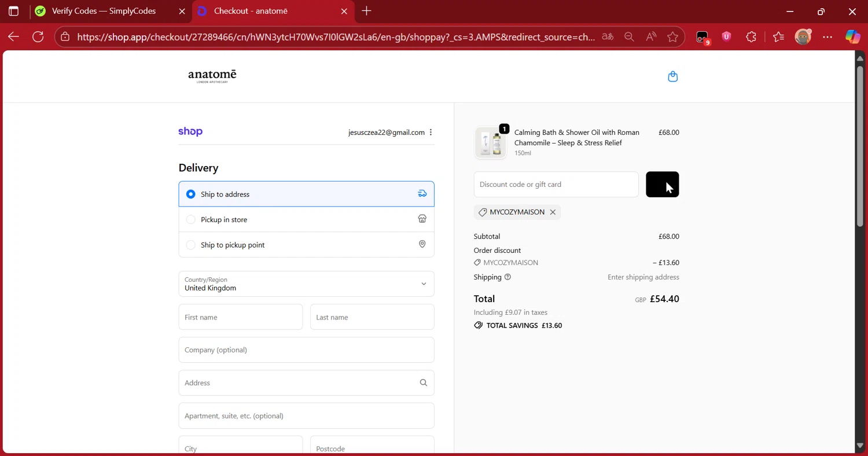Click the delivery truck icon
This screenshot has height=456, width=868.
tap(422, 194)
